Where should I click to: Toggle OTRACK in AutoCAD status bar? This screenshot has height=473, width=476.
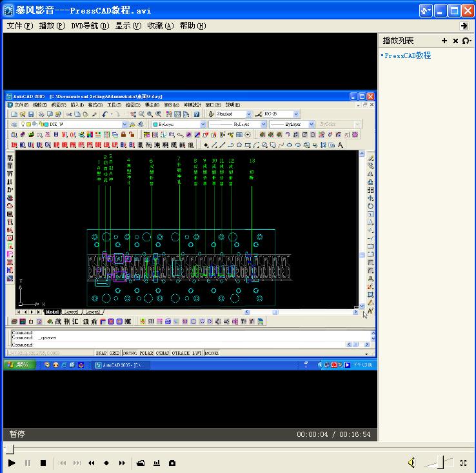181,354
